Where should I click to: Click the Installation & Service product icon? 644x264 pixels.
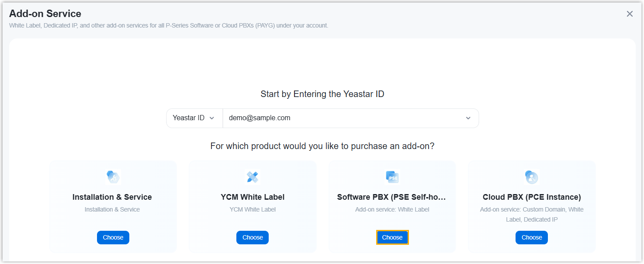113,177
